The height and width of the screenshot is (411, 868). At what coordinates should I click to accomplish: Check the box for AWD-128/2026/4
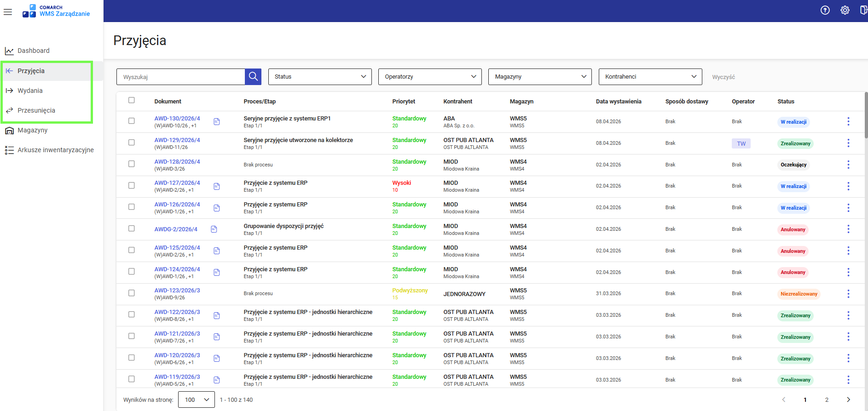click(132, 164)
